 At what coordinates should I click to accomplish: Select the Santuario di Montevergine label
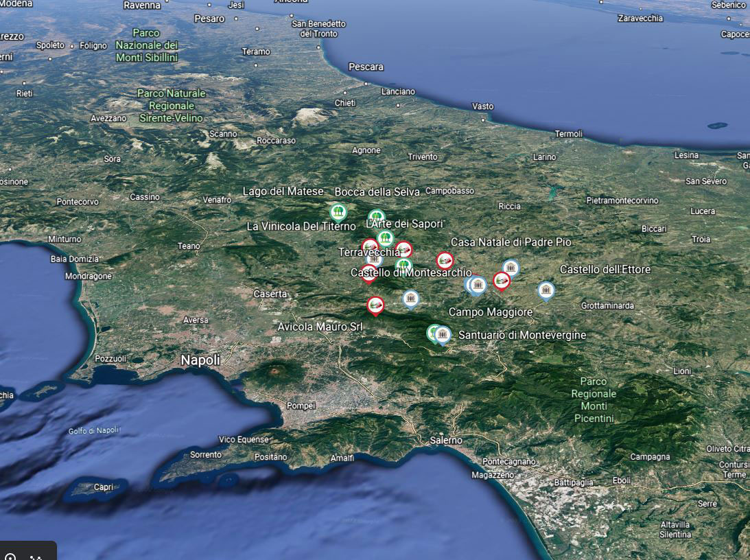click(x=522, y=335)
